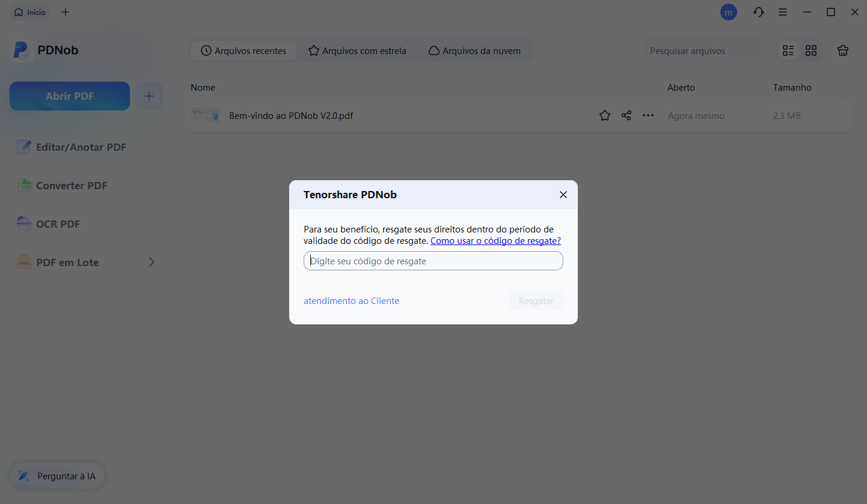This screenshot has height=504, width=867.
Task: Expand the PDF em Lote submenu
Action: click(x=152, y=262)
